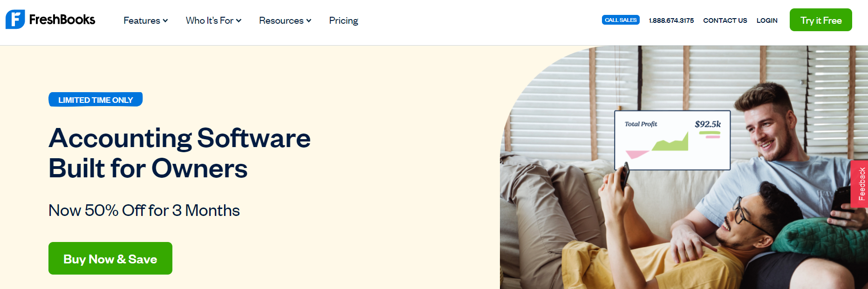This screenshot has height=289, width=868.
Task: Click the Limited Time Only badge
Action: 96,100
